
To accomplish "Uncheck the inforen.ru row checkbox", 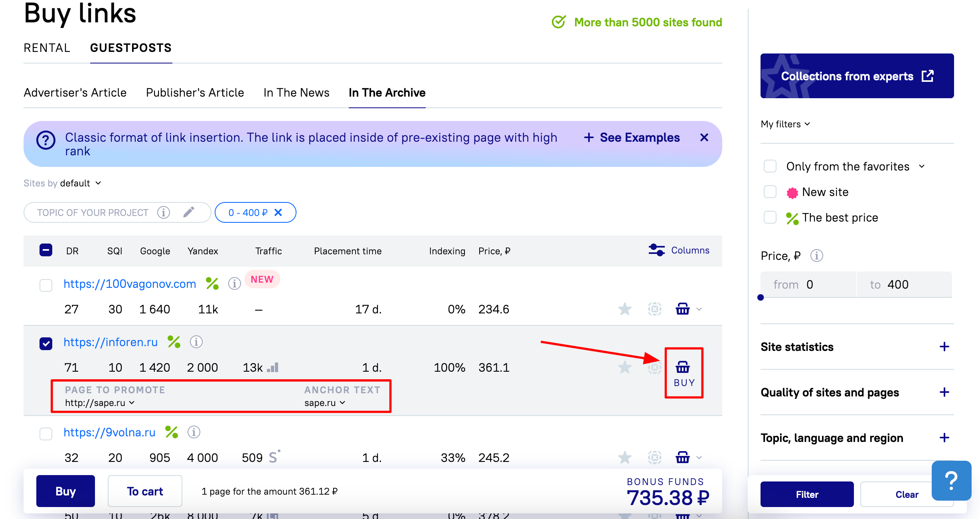I will click(x=46, y=343).
